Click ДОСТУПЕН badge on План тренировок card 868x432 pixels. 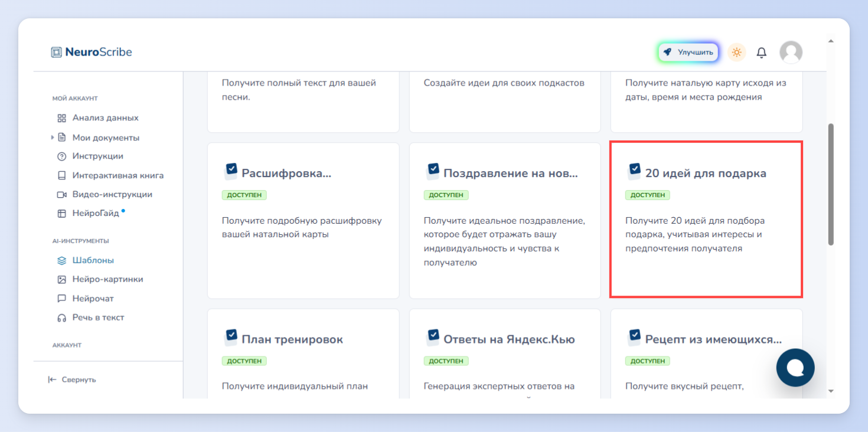coord(244,361)
